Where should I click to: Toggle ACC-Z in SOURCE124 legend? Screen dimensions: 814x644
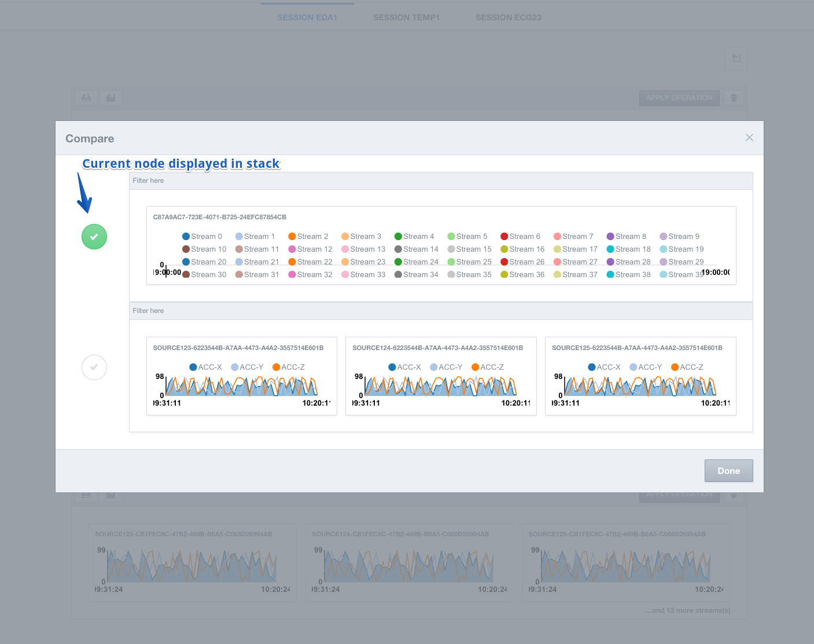coord(488,367)
